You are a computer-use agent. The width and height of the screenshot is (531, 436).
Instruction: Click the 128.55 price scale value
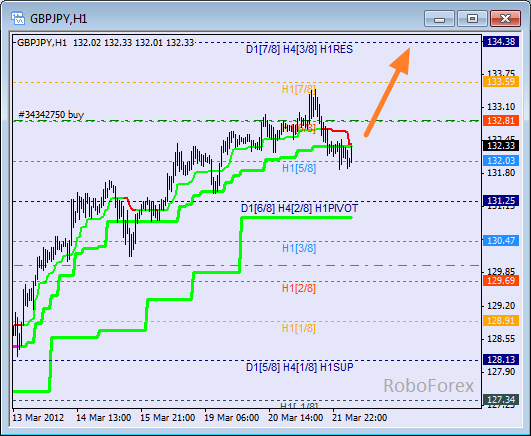[x=501, y=339]
